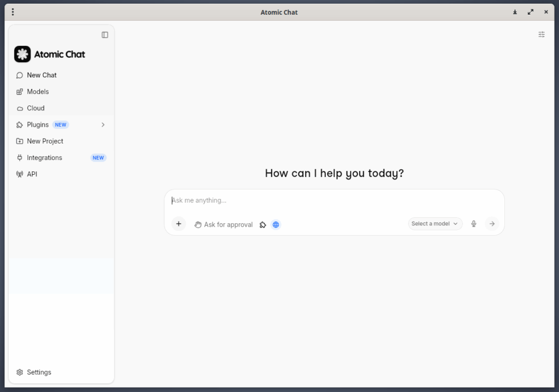Click the NEW badge beside Plugins
The image size is (559, 392).
click(x=61, y=125)
